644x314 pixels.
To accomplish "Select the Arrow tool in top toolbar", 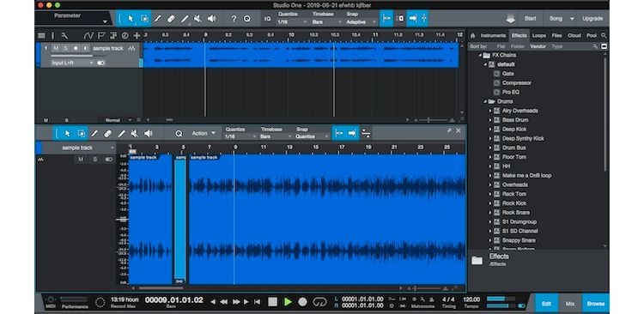I will click(131, 19).
